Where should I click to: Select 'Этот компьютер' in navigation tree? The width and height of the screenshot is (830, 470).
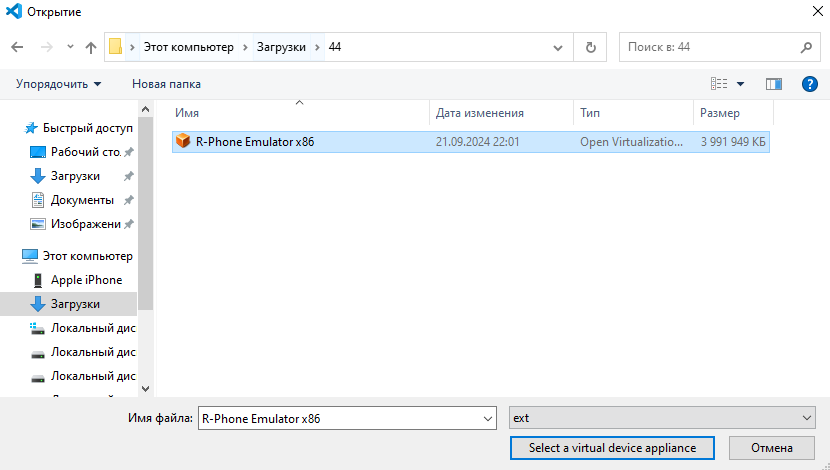tap(87, 256)
